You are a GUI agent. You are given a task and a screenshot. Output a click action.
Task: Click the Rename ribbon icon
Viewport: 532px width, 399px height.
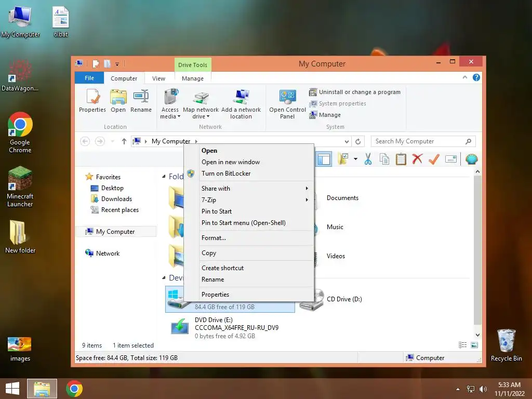141,100
